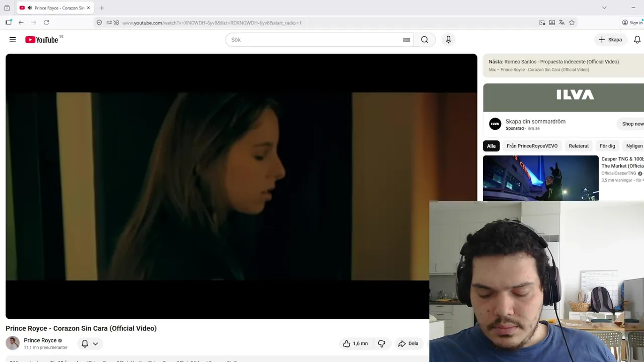Screen dimensions: 644x362
Task: Click the 11,1 mn prenumeranter subscriber count
Action: pyautogui.click(x=45, y=347)
